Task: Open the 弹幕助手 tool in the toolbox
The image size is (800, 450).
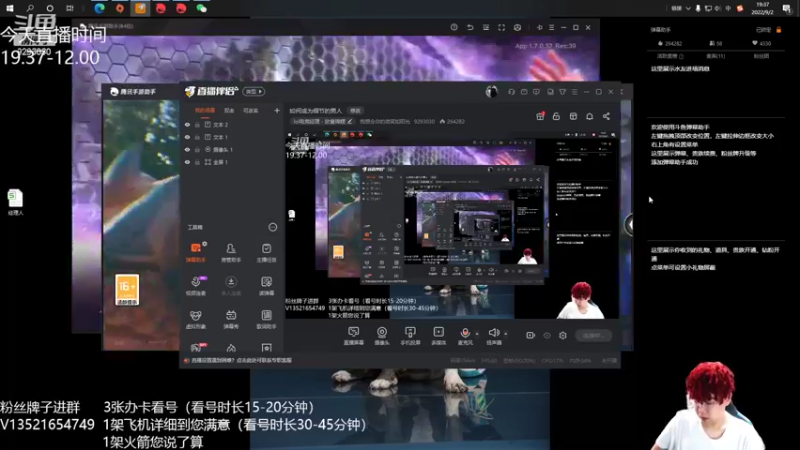Action: coord(195,252)
